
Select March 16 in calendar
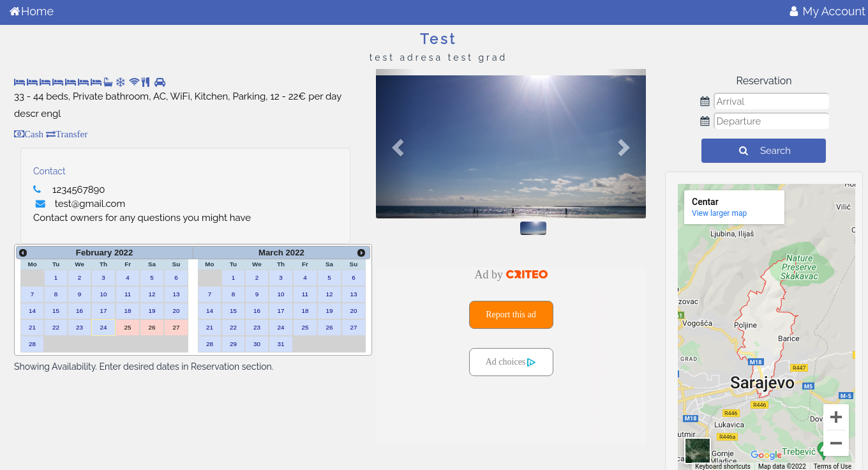click(257, 311)
